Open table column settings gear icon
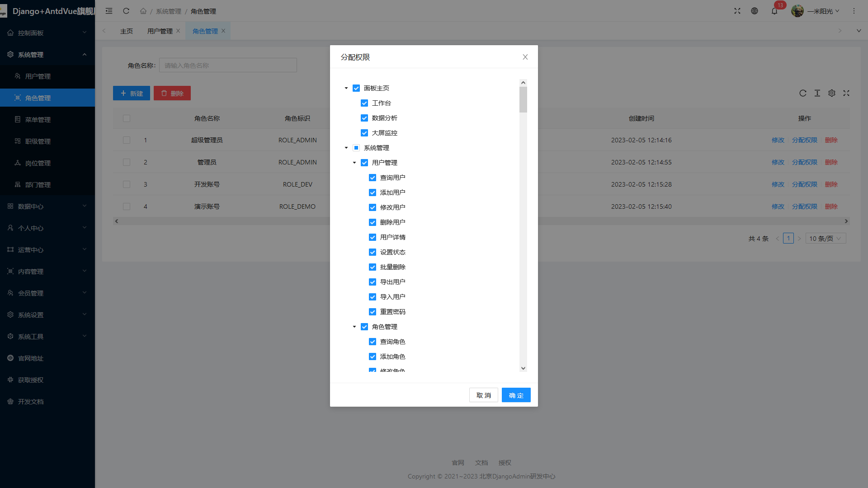 832,93
